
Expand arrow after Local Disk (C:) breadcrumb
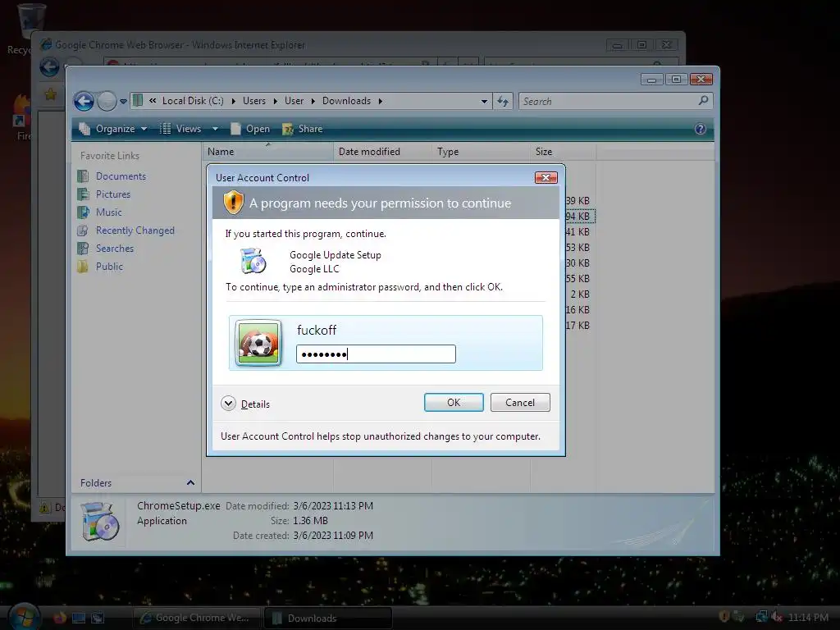234,101
